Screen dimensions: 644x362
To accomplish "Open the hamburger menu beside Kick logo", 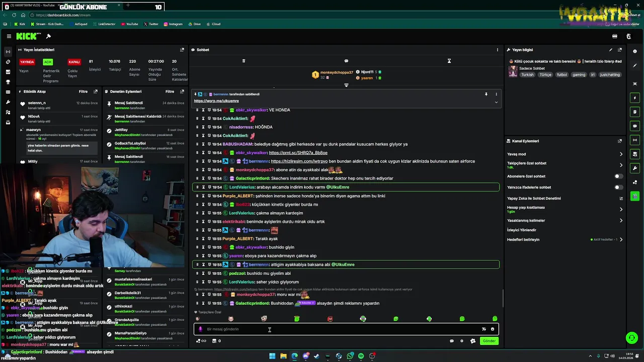I will [9, 36].
